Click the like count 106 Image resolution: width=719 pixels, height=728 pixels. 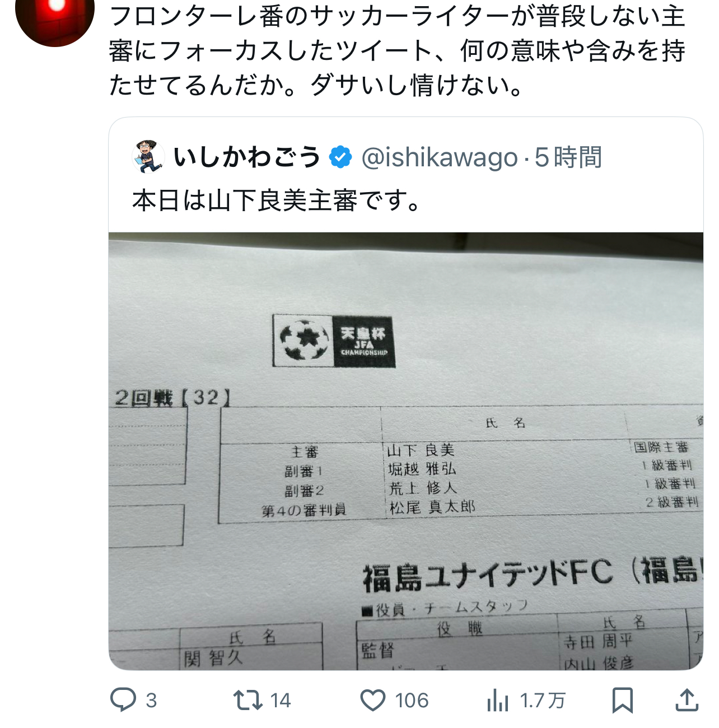pyautogui.click(x=412, y=701)
